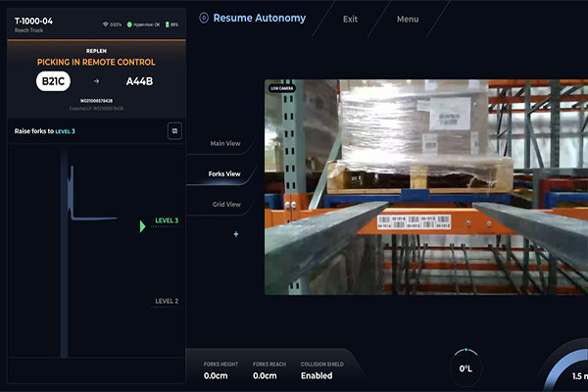Click the green Hypervisor OK status icon
The width and height of the screenshot is (588, 392).
coord(129,24)
